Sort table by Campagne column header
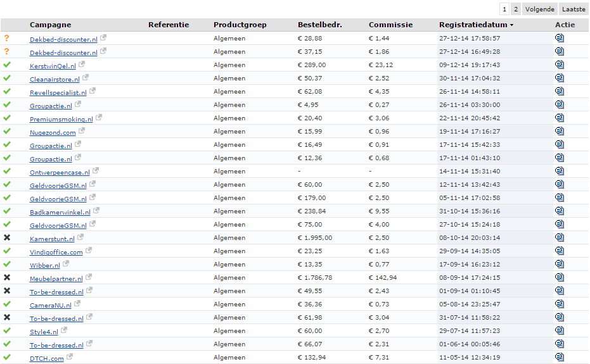Viewport: 590px width, 364px height. 51,25
